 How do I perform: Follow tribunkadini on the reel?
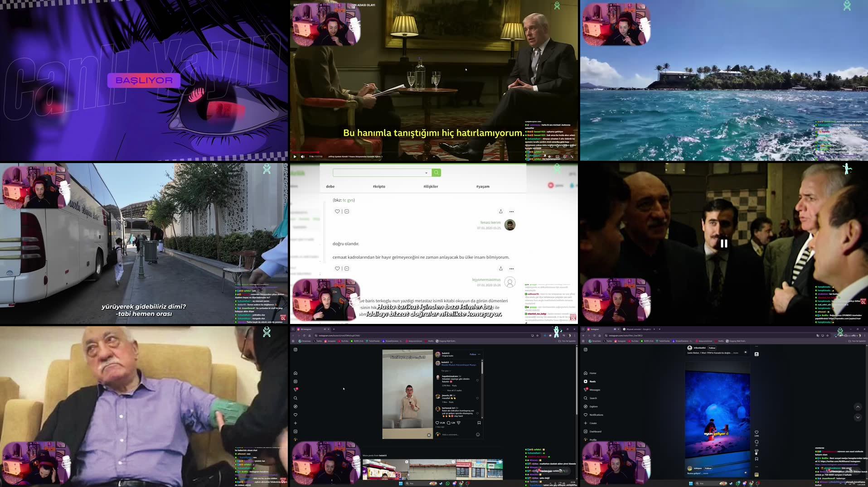click(x=712, y=348)
